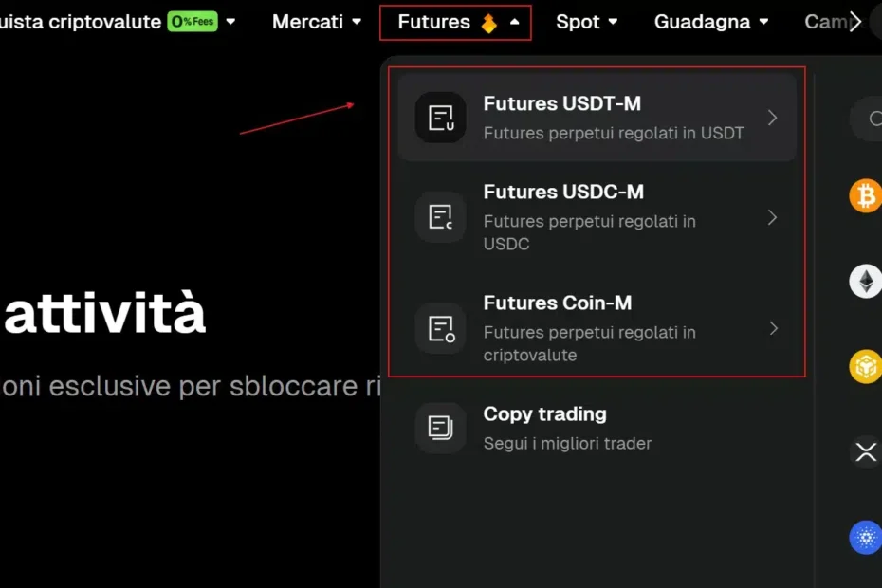Click the 0% Fees green badge
This screenshot has width=882, height=588.
[192, 21]
